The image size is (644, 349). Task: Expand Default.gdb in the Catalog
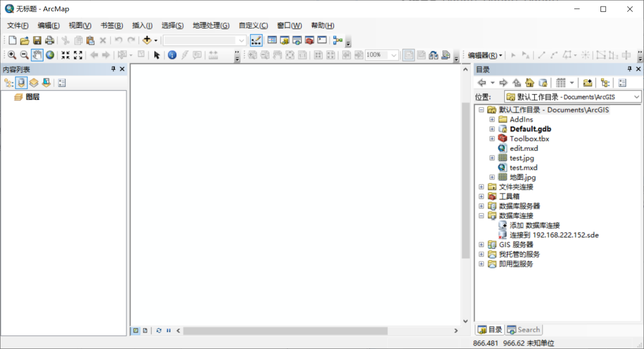[492, 129]
